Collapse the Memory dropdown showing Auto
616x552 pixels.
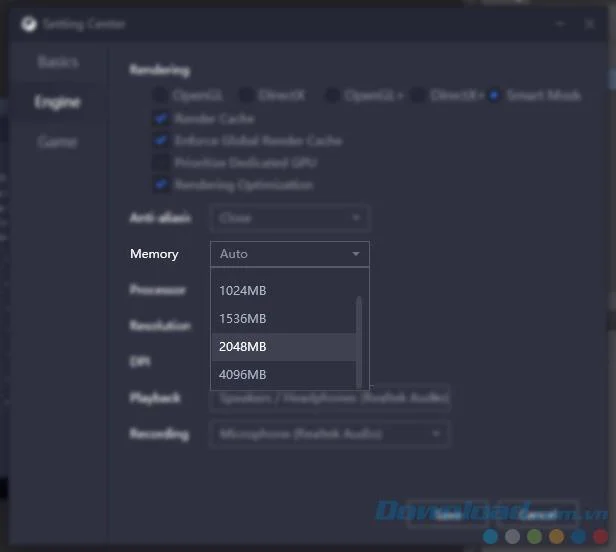pyautogui.click(x=290, y=254)
